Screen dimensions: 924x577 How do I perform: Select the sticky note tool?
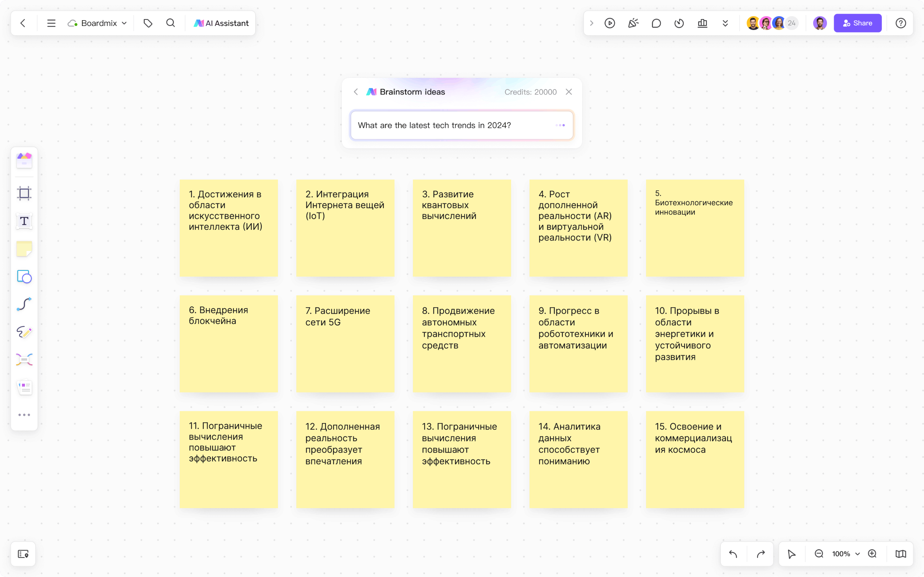click(24, 248)
